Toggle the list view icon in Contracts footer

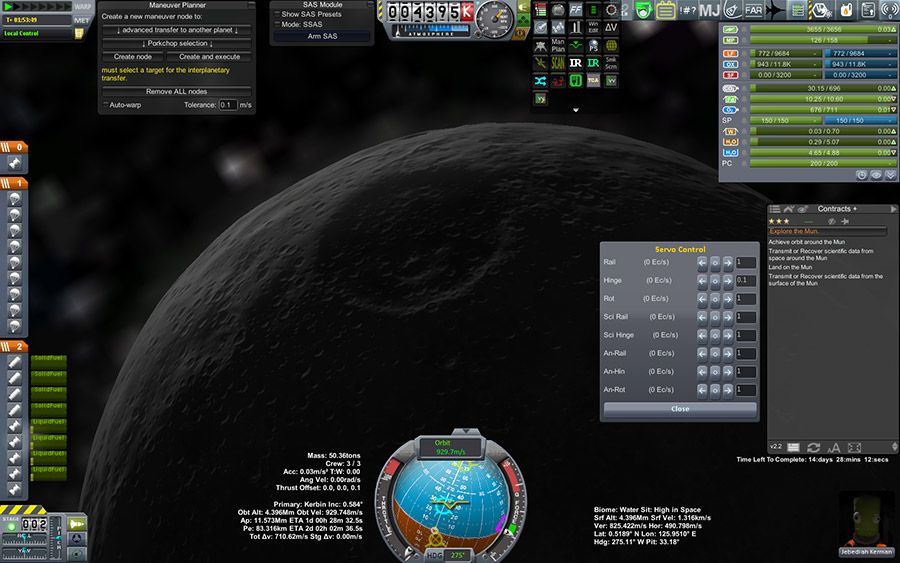tap(793, 447)
